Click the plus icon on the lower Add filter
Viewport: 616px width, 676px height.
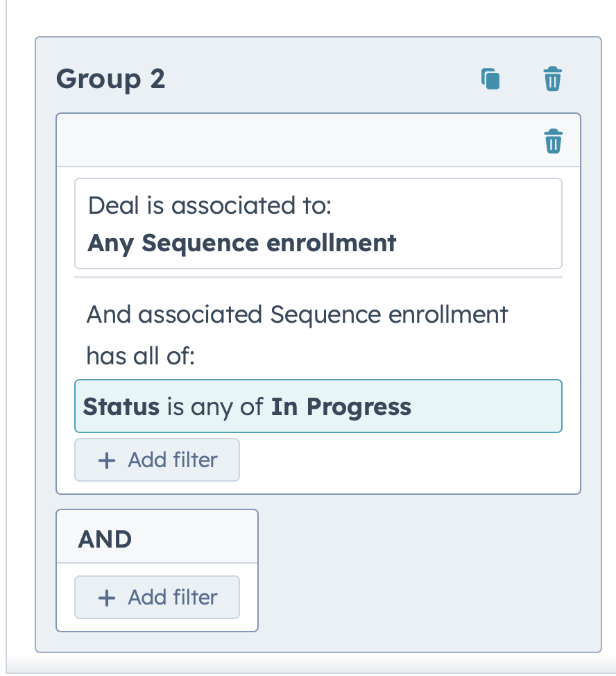click(x=106, y=597)
